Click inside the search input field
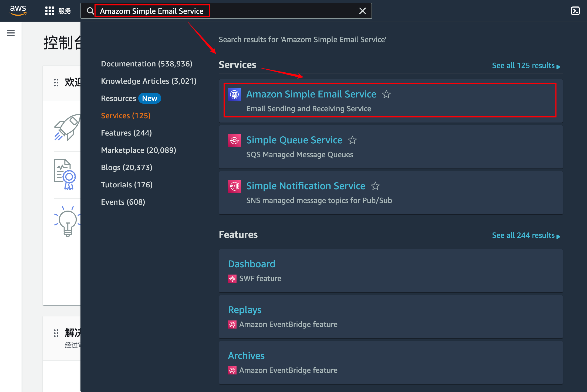Image resolution: width=587 pixels, height=392 pixels. [227, 11]
